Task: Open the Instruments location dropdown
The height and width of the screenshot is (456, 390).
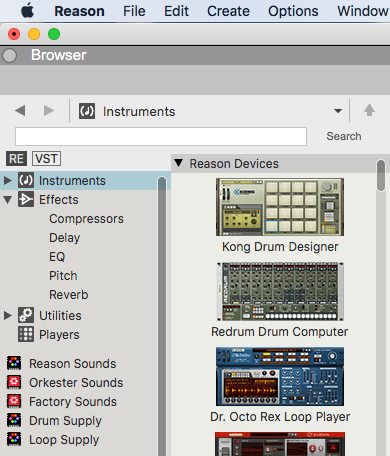Action: [338, 111]
